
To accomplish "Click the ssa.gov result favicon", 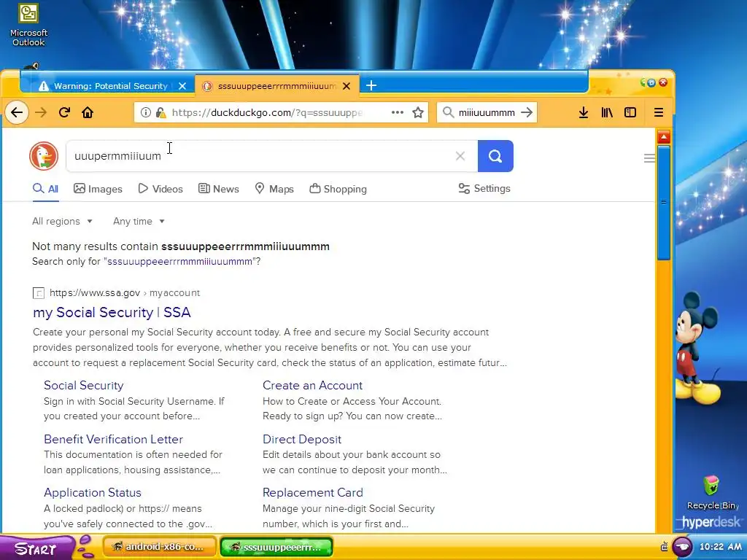I will tap(39, 293).
